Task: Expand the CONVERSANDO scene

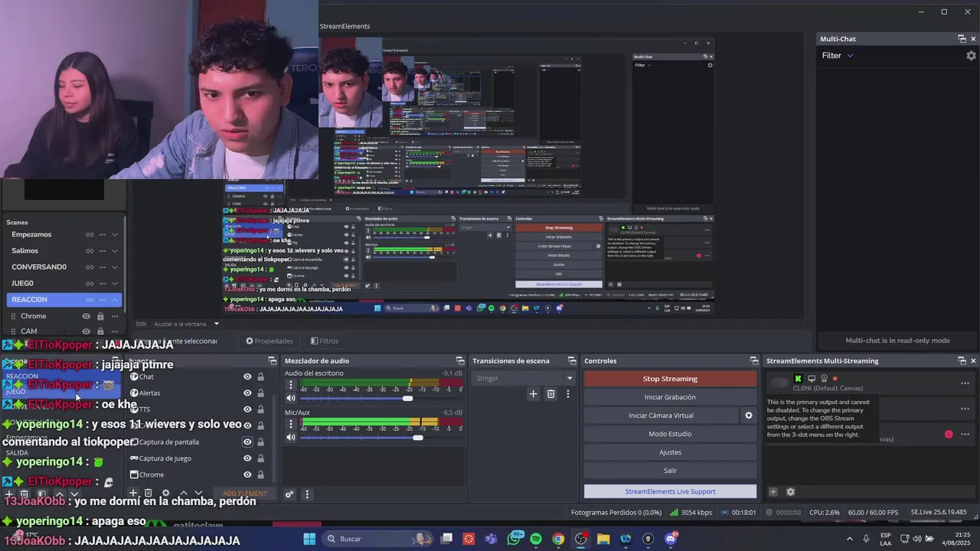Action: [x=115, y=267]
